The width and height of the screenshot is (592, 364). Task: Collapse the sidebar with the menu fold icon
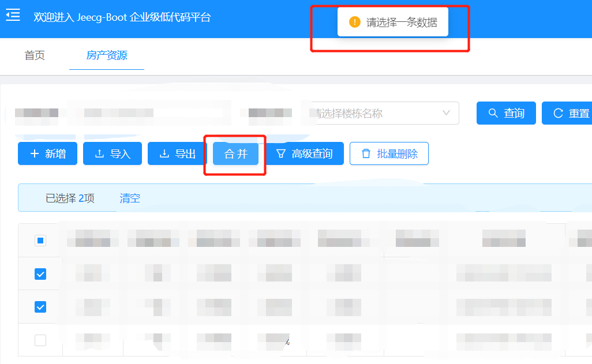tap(13, 15)
